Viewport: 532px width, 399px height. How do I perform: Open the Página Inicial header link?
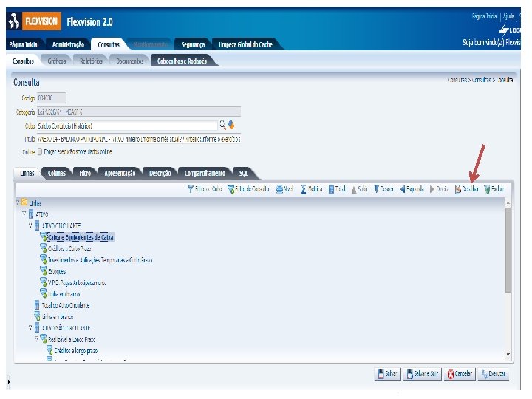tap(484, 16)
